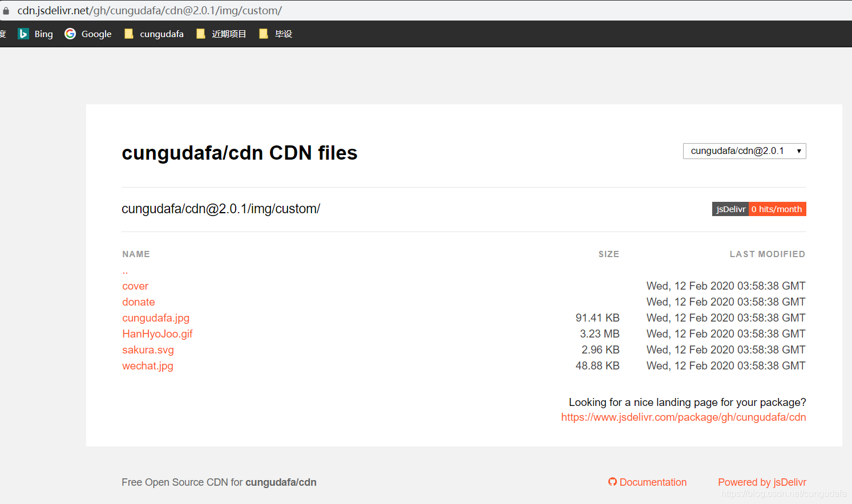
Task: Click the cungudafa/cdn CDN files heading
Action: [x=240, y=153]
